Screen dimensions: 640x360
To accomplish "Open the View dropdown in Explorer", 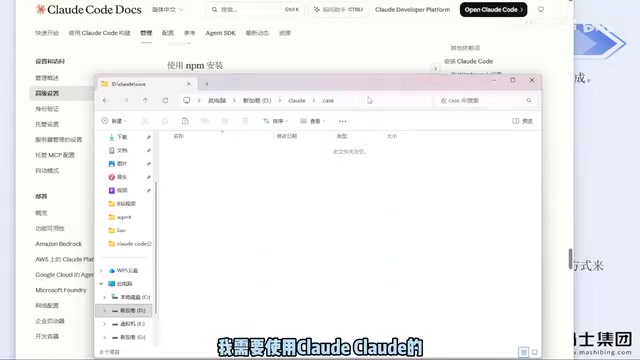I will point(313,121).
